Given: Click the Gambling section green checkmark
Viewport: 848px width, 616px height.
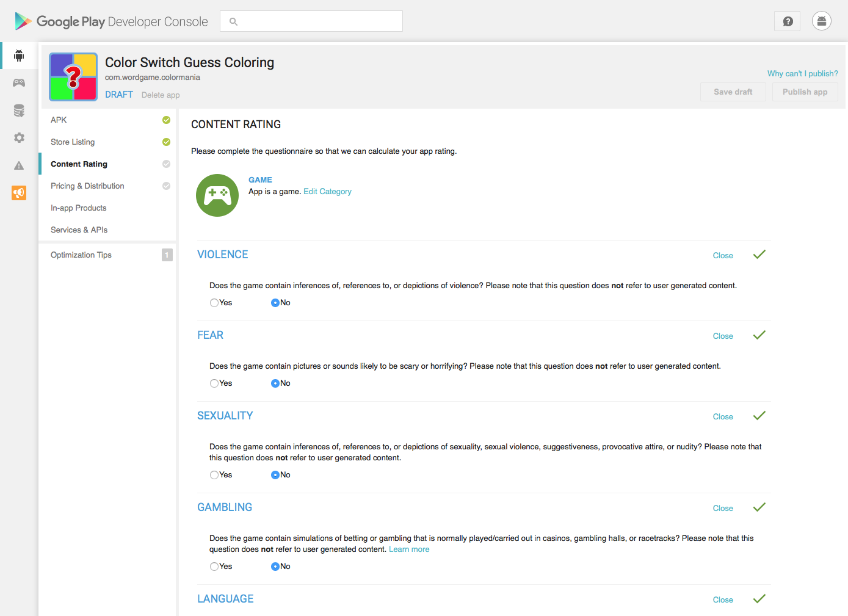Looking at the screenshot, I should pyautogui.click(x=759, y=507).
